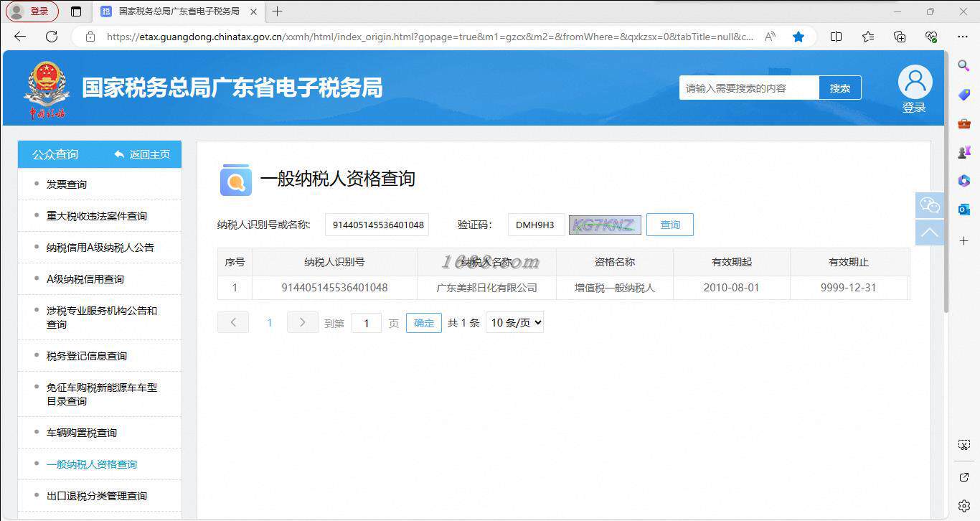Click the taxpayer ID or name input
Screen dimensions: 980x521
point(377,225)
